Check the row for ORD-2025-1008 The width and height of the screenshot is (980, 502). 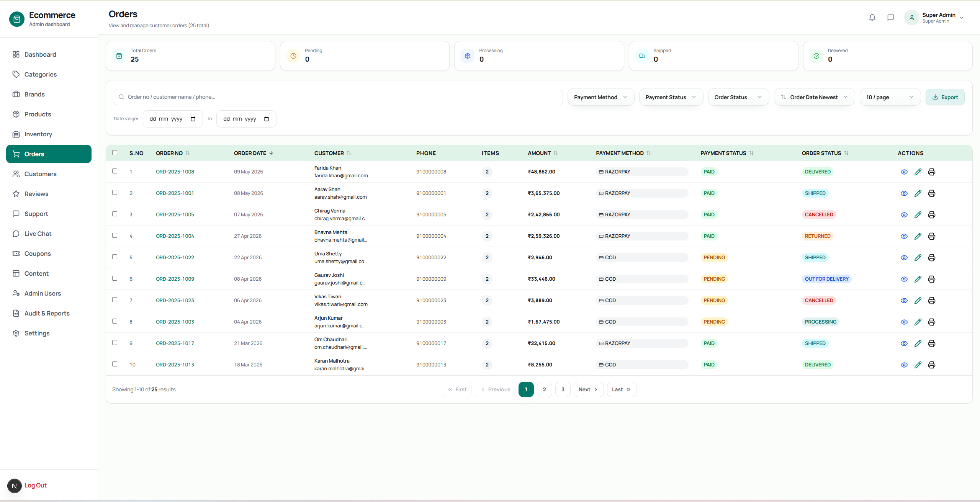click(x=115, y=171)
